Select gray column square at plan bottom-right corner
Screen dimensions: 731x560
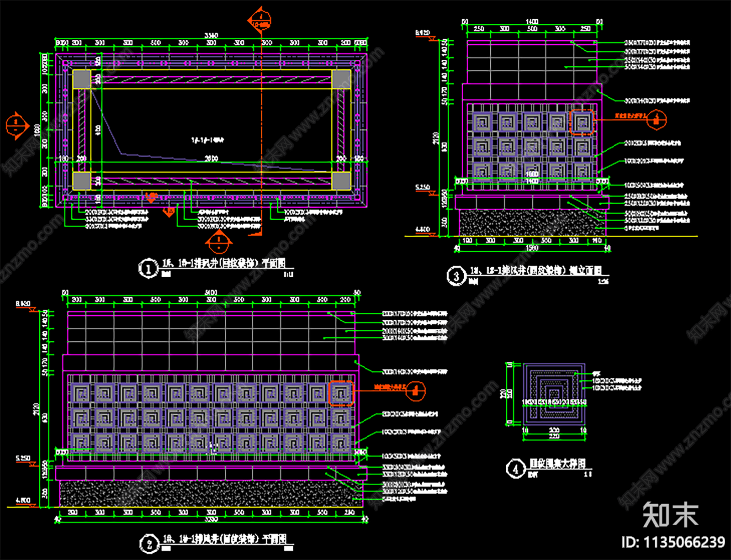point(341,181)
